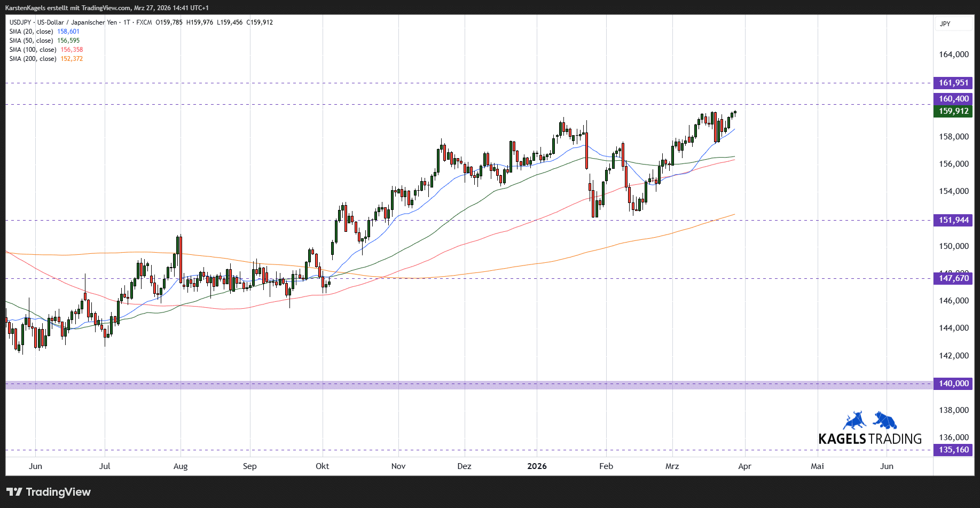Click the KAGELS TRADING logo text
The height and width of the screenshot is (508, 980).
pos(870,439)
